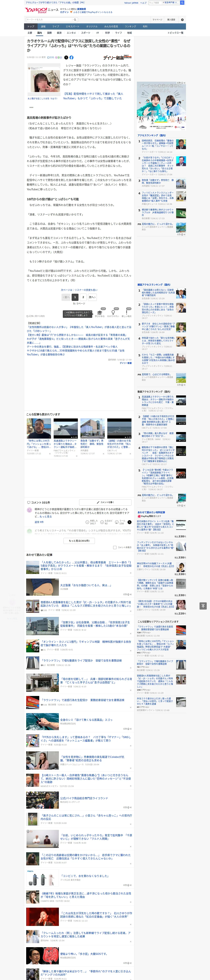Click 記事に関する報告 report icon link
The width and height of the screenshot is (210, 980).
coord(35,316)
